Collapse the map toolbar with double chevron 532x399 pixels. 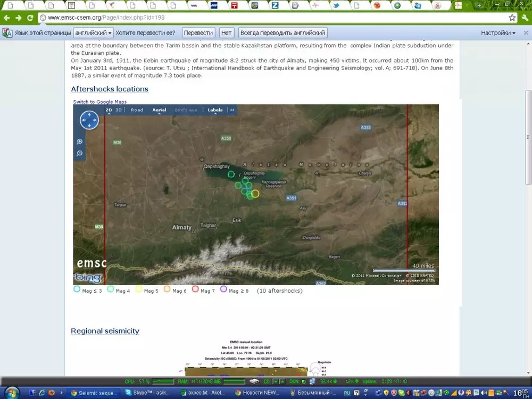click(x=232, y=110)
